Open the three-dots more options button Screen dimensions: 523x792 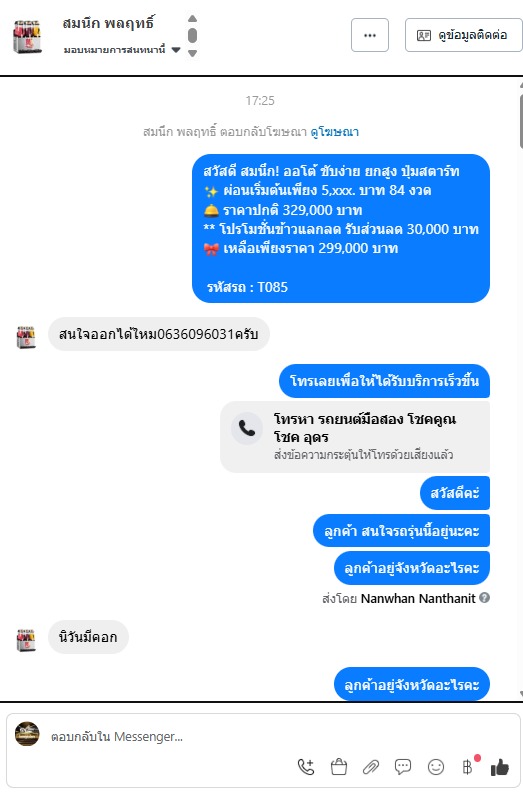point(370,35)
